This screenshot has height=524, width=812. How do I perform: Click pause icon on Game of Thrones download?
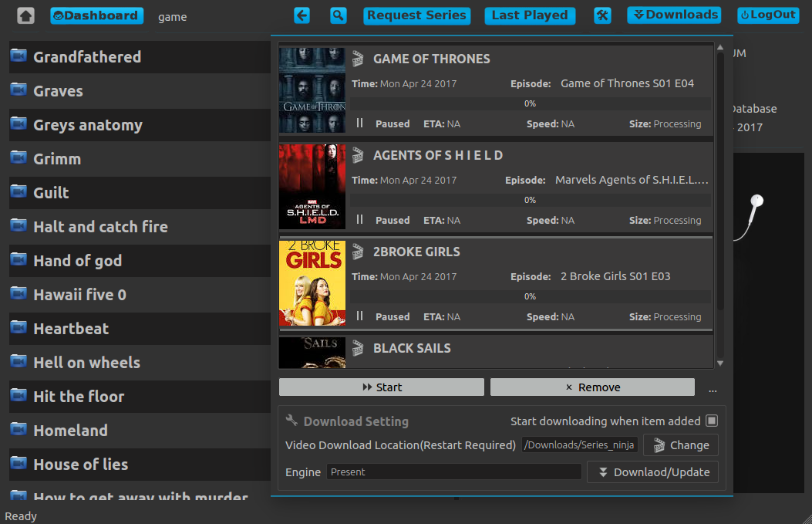360,123
